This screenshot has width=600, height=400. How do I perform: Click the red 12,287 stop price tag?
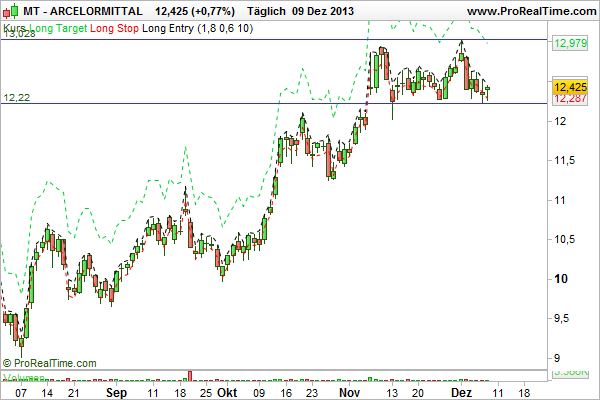coord(570,99)
